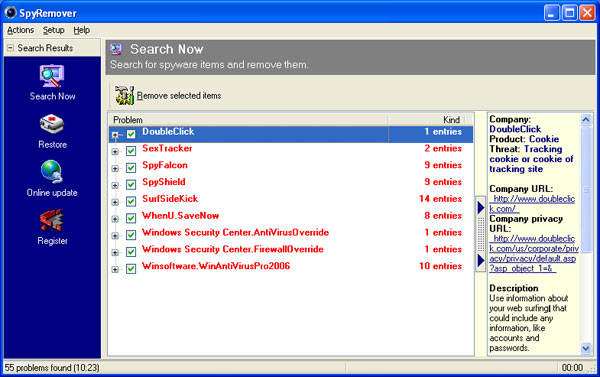Select the SurfSideKick row name

pyautogui.click(x=170, y=199)
